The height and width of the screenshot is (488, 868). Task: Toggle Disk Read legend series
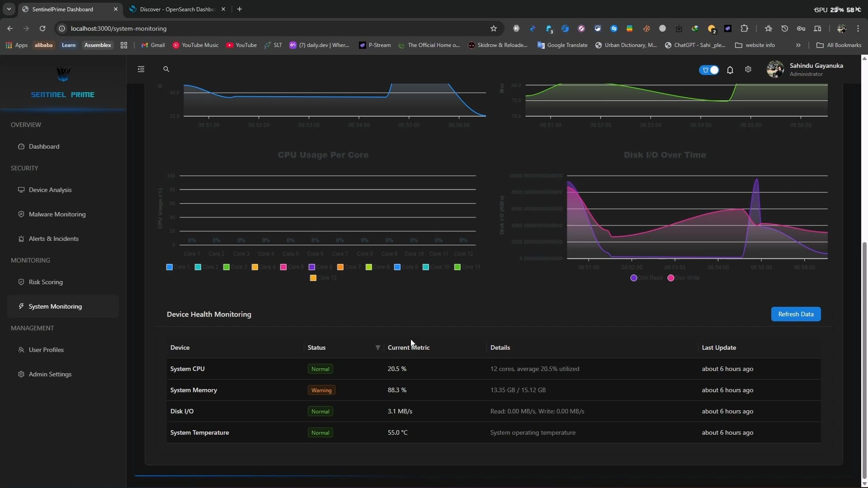[646, 278]
